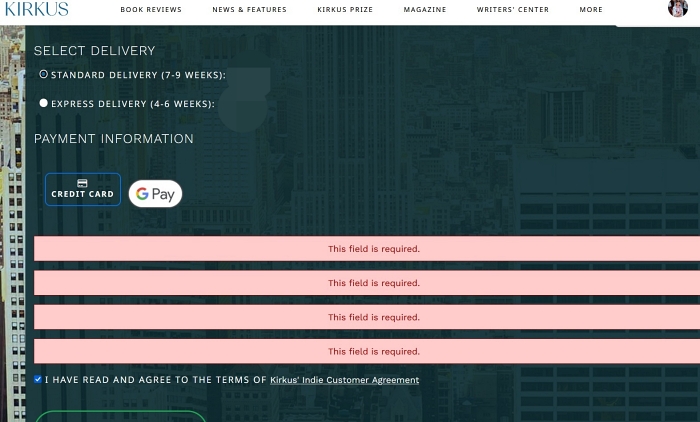Image resolution: width=700 pixels, height=422 pixels.
Task: Choose Express Delivery (4-6 weeks) radio button
Action: pos(43,103)
